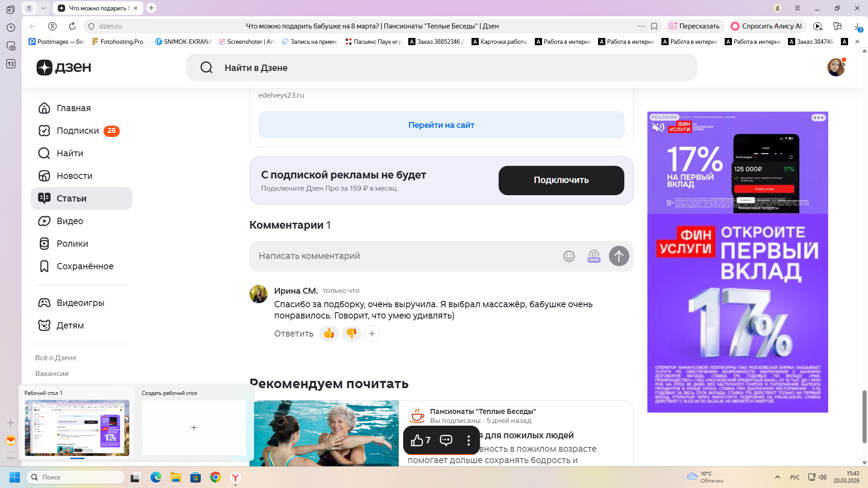This screenshot has width=868, height=488.
Task: Expand hidden bookmarks bar chevron
Action: coord(857,42)
